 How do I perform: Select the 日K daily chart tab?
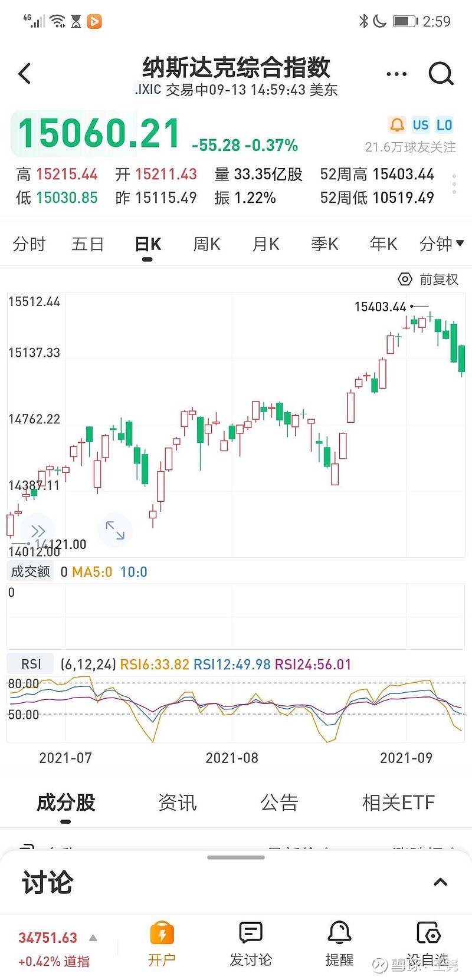click(x=147, y=244)
